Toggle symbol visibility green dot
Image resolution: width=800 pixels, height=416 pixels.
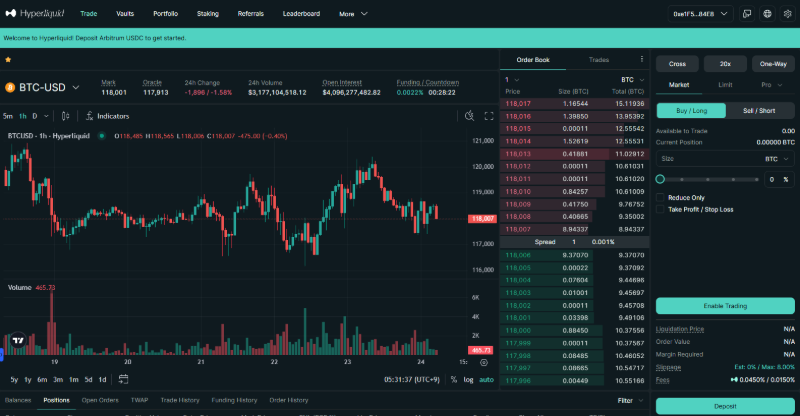tap(102, 136)
